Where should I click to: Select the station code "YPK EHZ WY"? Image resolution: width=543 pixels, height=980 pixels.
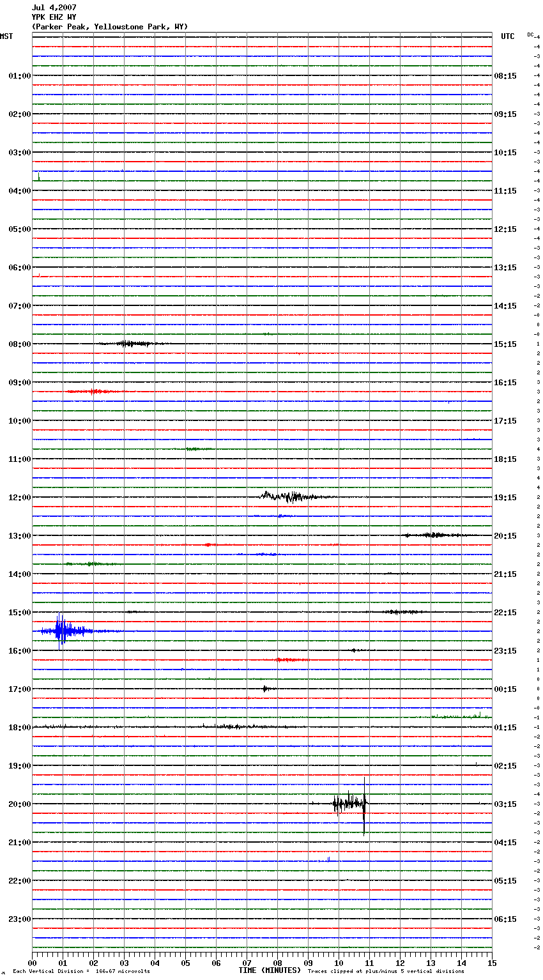click(x=54, y=17)
